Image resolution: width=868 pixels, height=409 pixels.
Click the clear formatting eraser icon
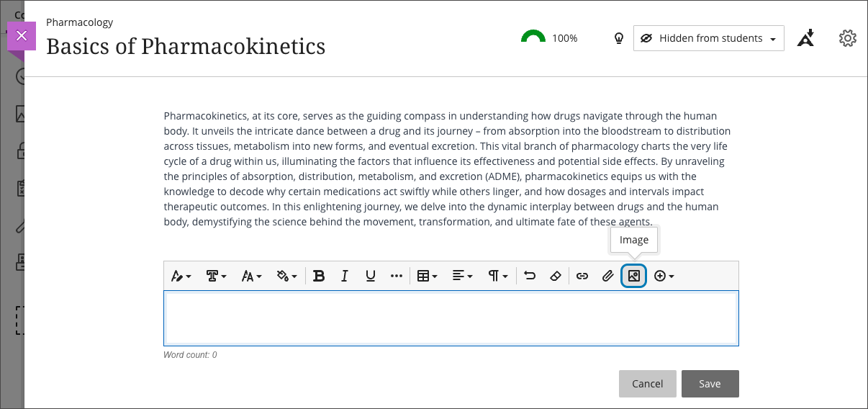pos(555,276)
